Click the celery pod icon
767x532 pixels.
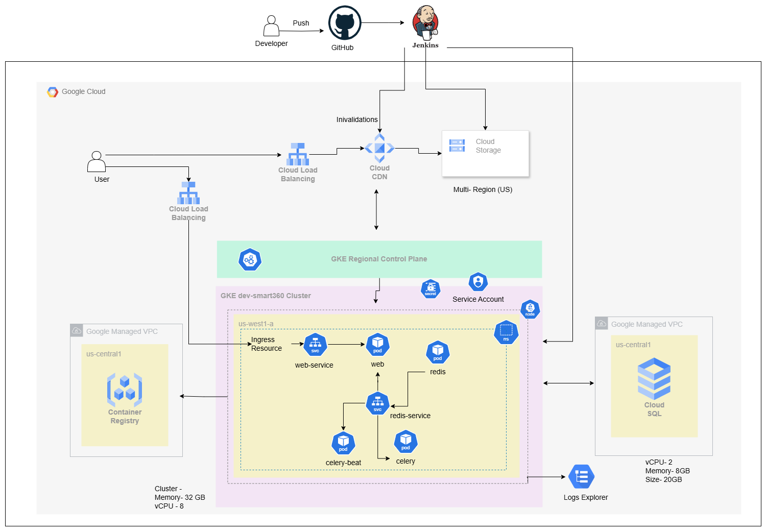405,442
